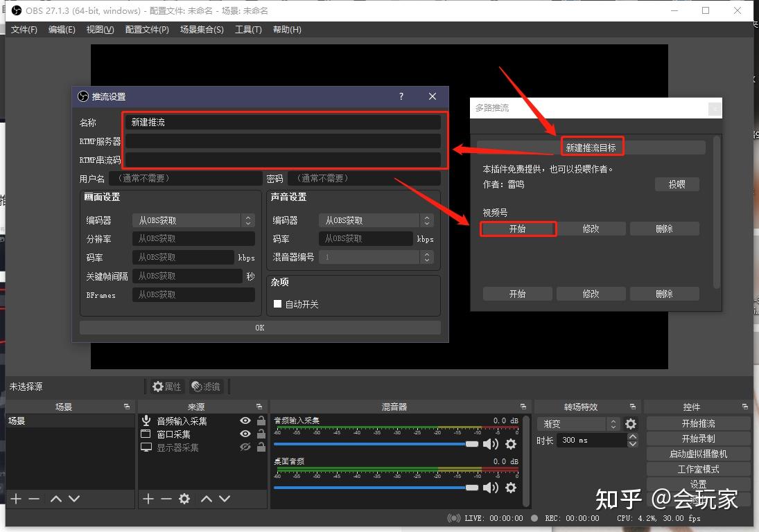Click the RTMP服务器 input field
The height and width of the screenshot is (532, 759).
pos(283,141)
